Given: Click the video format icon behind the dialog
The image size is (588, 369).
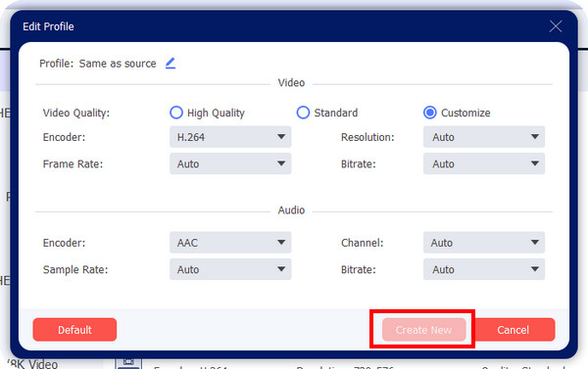Looking at the screenshot, I should coord(128,363).
